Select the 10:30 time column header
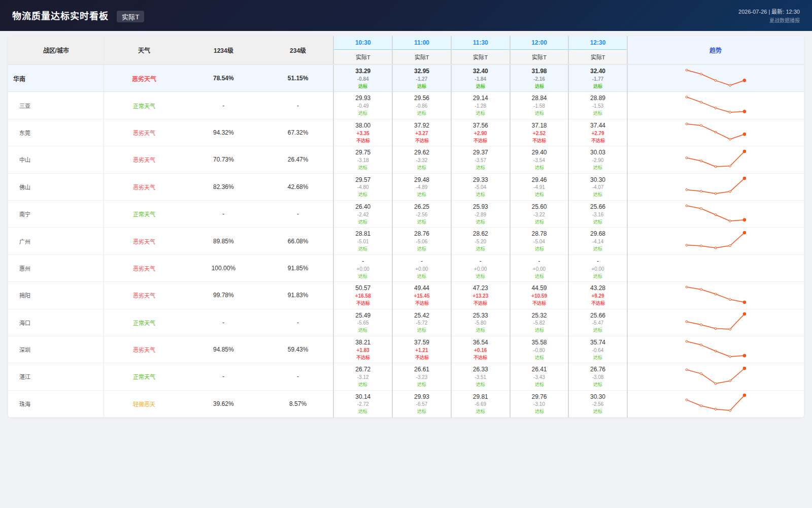Image resolution: width=812 pixels, height=508 pixels. pos(363,43)
